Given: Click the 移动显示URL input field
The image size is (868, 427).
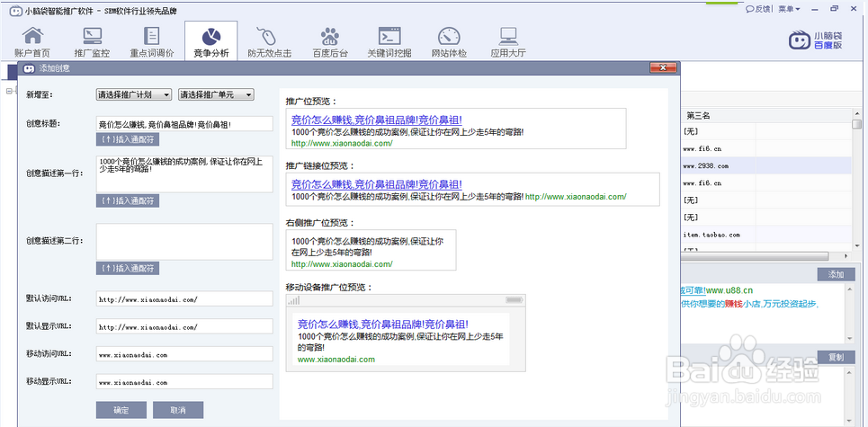Looking at the screenshot, I should coord(184,382).
